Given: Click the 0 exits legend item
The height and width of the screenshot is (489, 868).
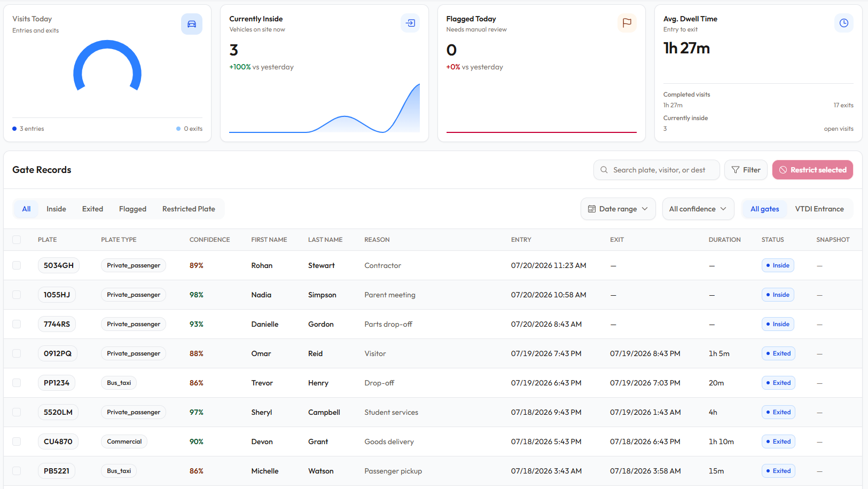Looking at the screenshot, I should click(x=190, y=129).
